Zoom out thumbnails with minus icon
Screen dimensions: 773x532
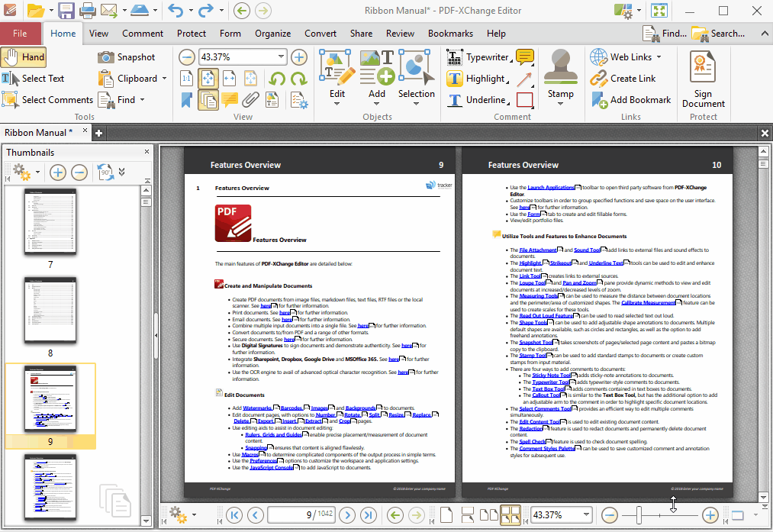click(x=79, y=172)
